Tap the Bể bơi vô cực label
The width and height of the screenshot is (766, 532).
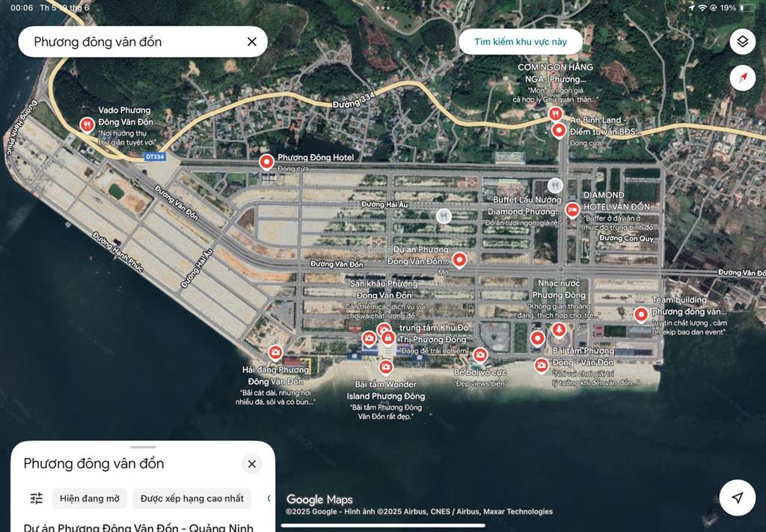click(480, 373)
